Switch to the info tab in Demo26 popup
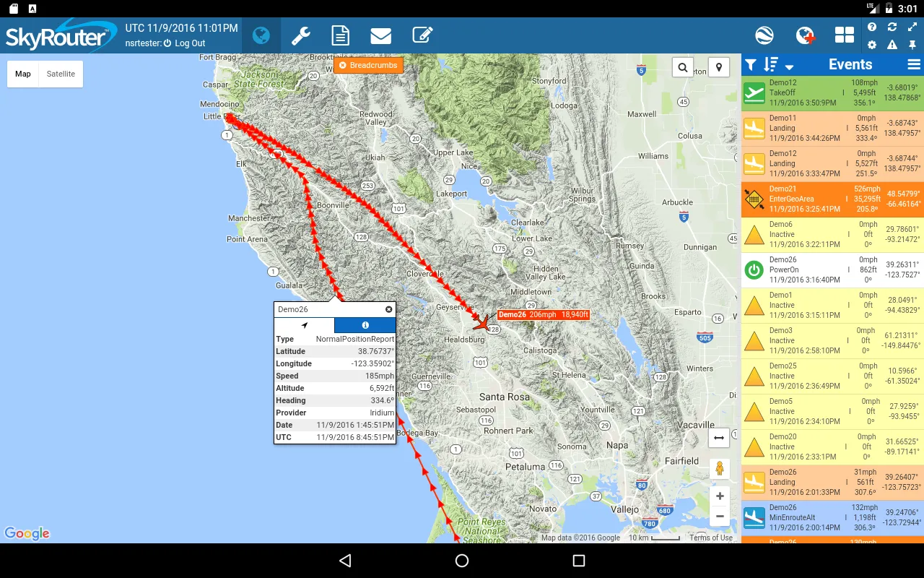 pos(365,325)
